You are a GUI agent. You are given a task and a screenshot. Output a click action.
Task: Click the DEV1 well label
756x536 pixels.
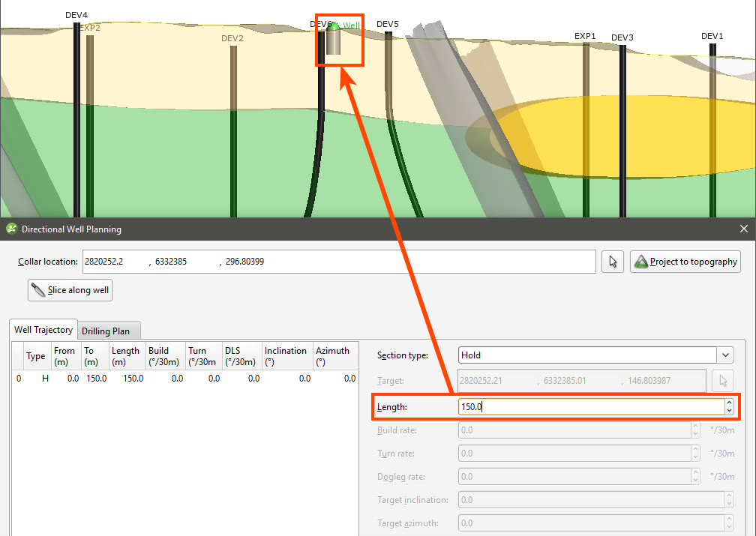(712, 36)
